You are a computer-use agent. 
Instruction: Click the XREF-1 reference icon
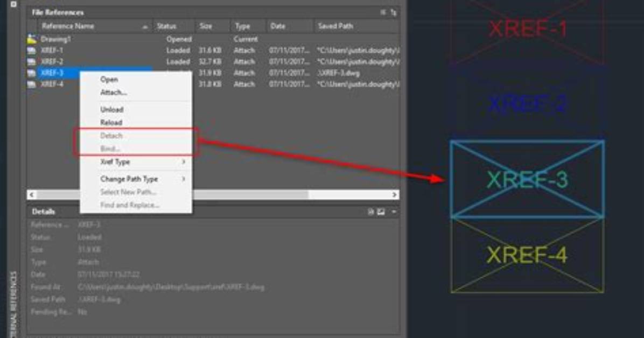coord(32,51)
